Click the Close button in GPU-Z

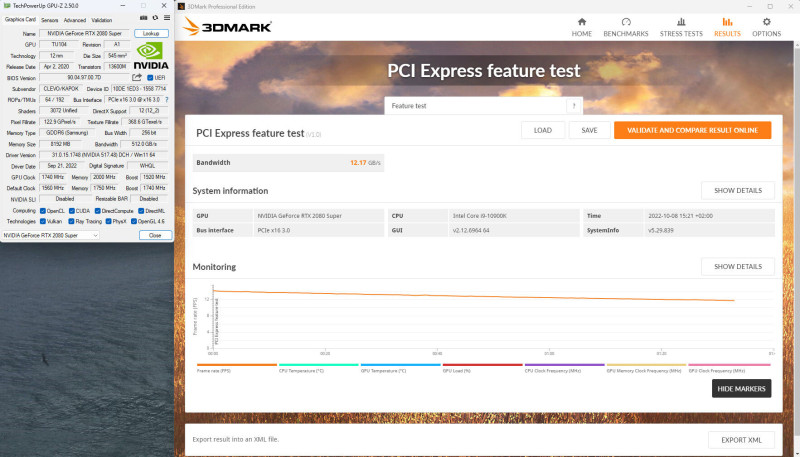155,235
